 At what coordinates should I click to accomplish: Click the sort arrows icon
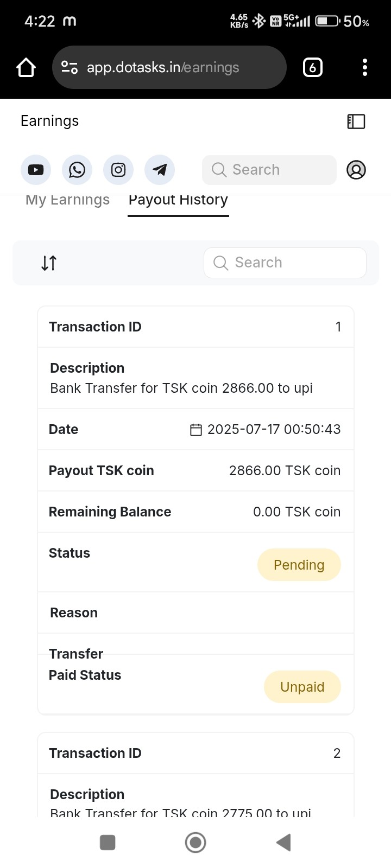pyautogui.click(x=49, y=263)
